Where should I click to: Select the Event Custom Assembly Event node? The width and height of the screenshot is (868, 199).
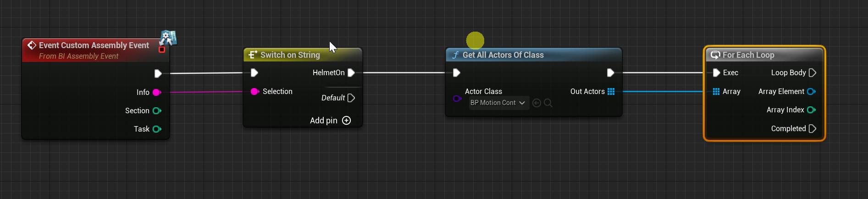[x=94, y=45]
